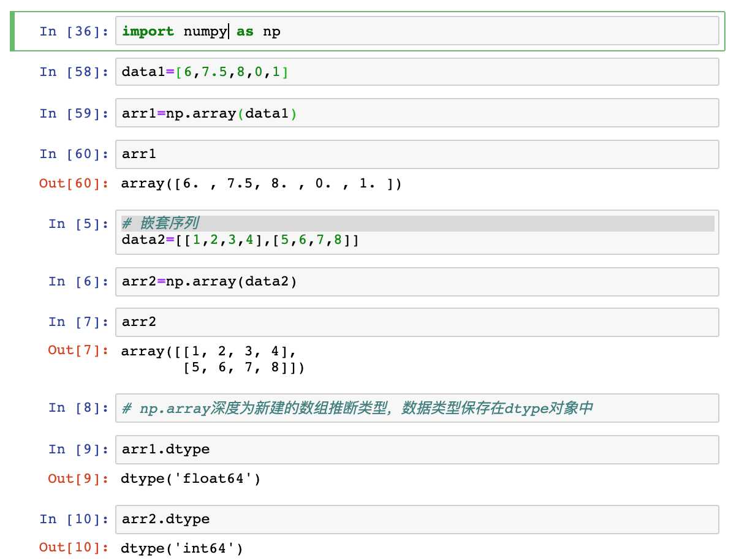This screenshot has height=560, width=739.
Task: Click the first row of arr2 output
Action: tap(209, 351)
